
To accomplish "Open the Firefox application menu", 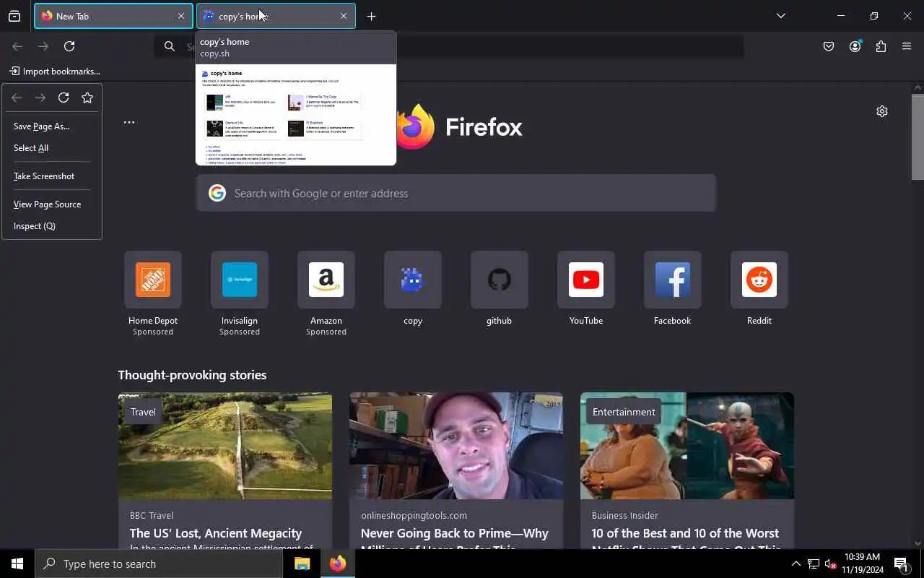I will pos(907,46).
